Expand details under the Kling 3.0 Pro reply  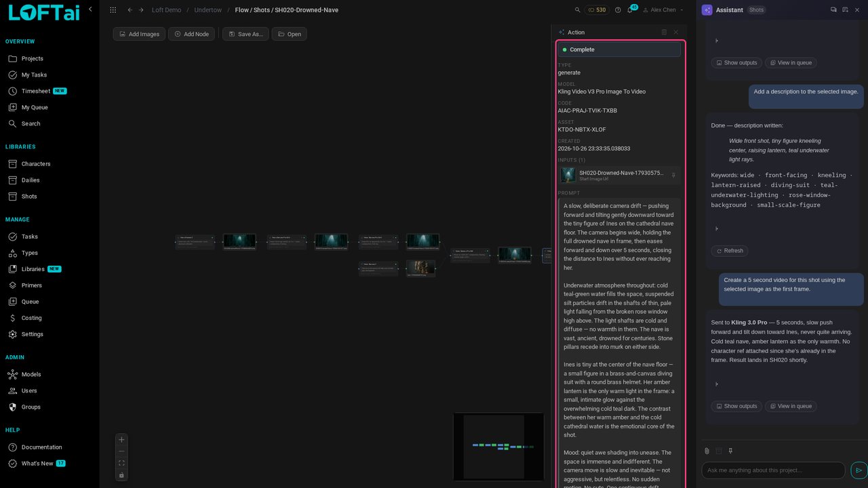pyautogui.click(x=717, y=384)
